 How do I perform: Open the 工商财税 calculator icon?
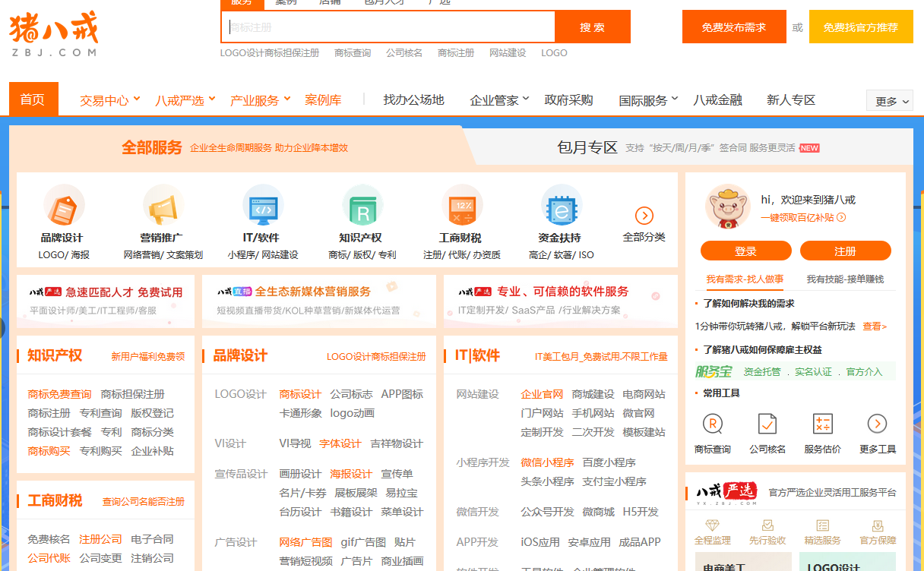click(462, 205)
